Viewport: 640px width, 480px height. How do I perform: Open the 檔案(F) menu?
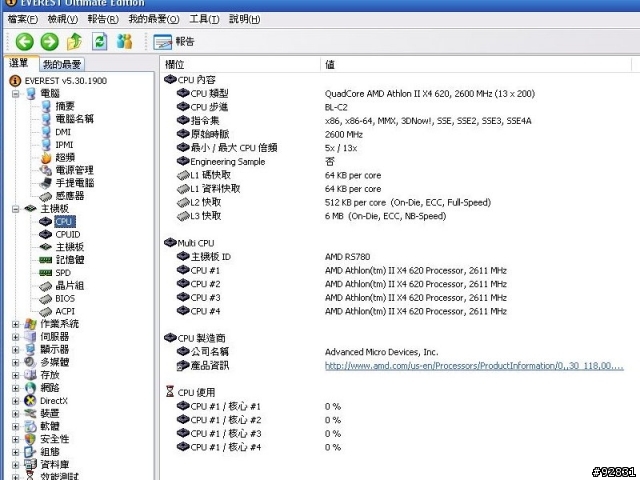[22, 19]
